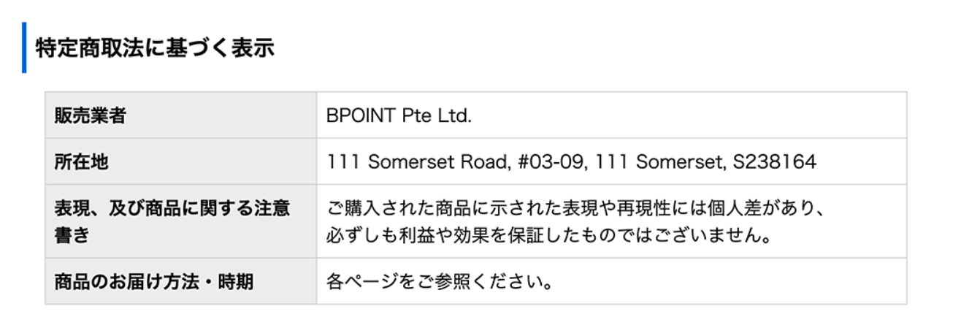Click the 特定商取法に基づく表示 heading

coord(155,48)
